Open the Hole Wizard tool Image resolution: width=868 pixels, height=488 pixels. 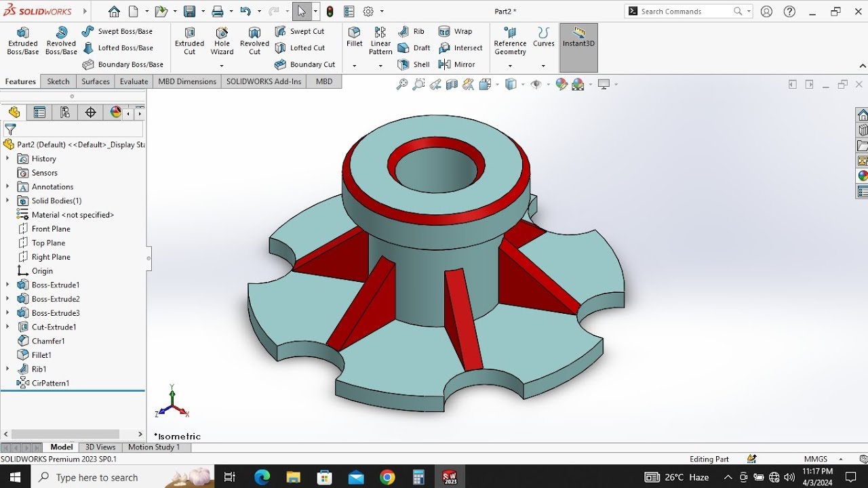tap(222, 41)
